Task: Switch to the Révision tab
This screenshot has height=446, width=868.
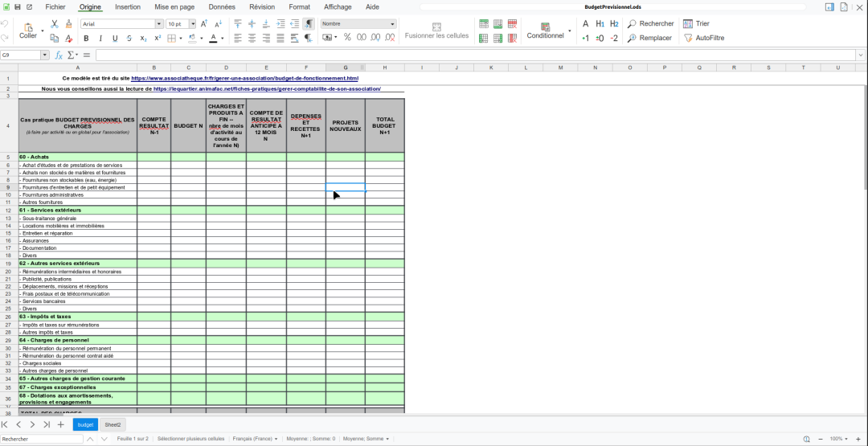Action: (262, 7)
